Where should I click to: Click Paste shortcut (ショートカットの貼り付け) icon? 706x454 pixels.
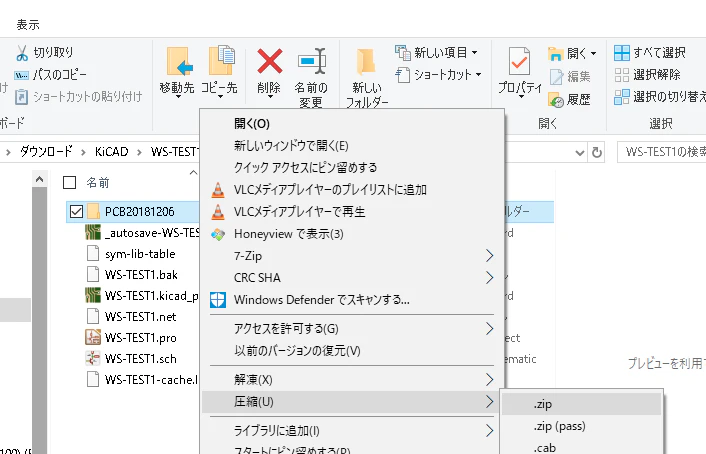(21, 96)
